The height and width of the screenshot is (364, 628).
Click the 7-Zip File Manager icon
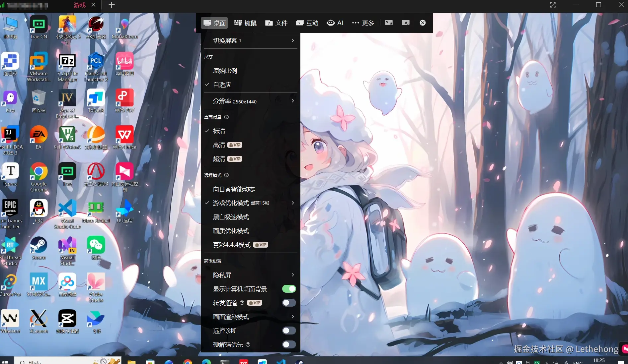pos(67,67)
